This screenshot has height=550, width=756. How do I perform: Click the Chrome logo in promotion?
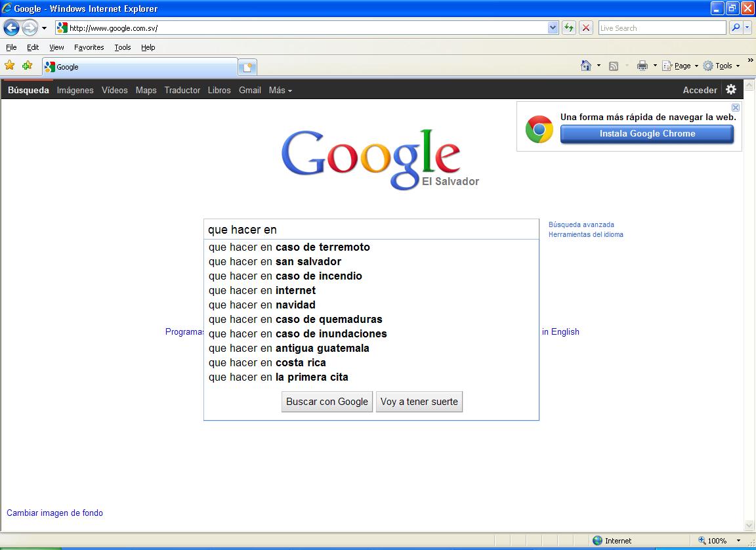(x=539, y=129)
